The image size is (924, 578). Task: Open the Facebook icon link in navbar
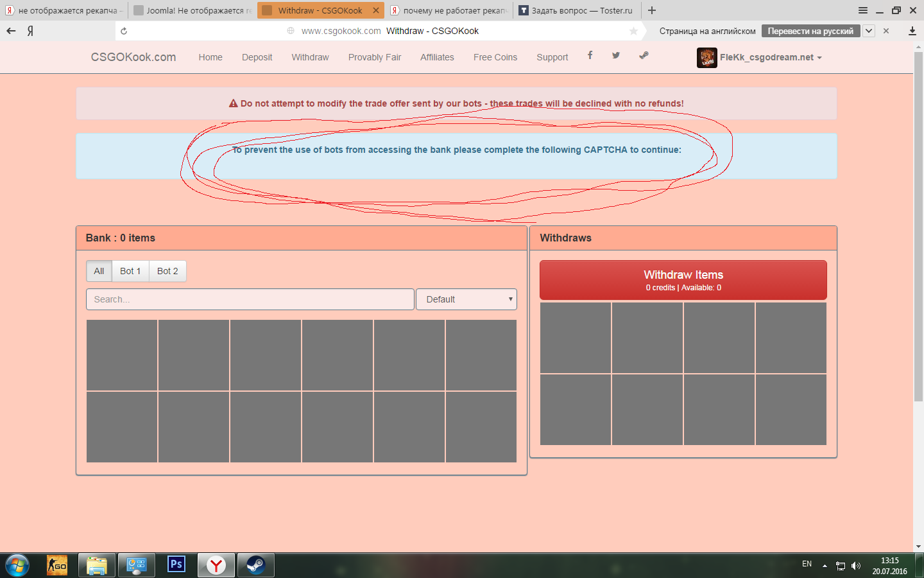(x=590, y=56)
